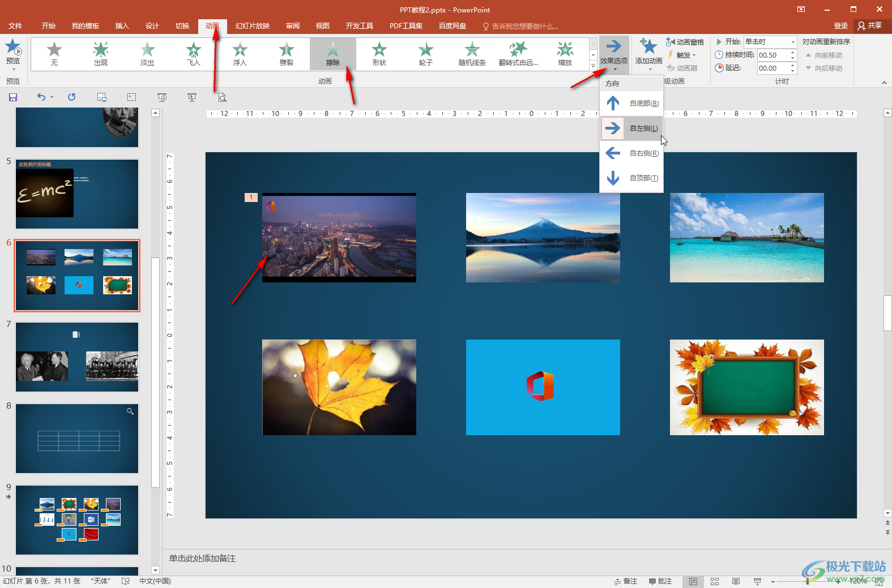This screenshot has height=588, width=892.
Task: Click the Undo arrow icon
Action: pyautogui.click(x=41, y=97)
